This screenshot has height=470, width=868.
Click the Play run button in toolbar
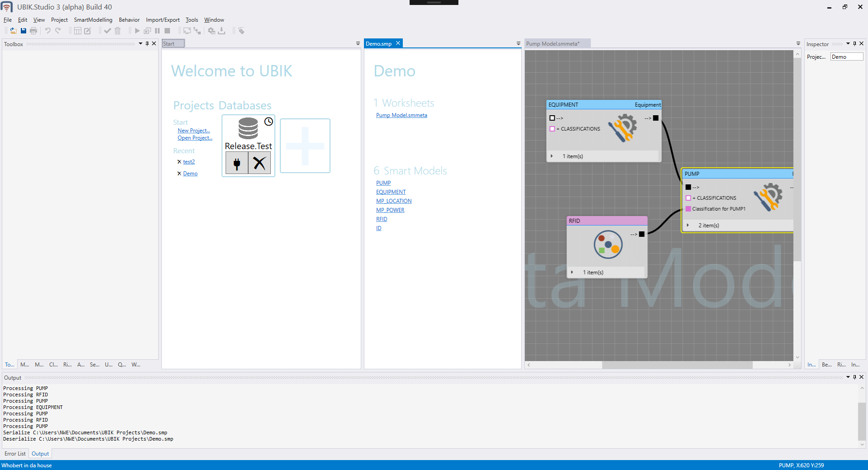point(137,31)
